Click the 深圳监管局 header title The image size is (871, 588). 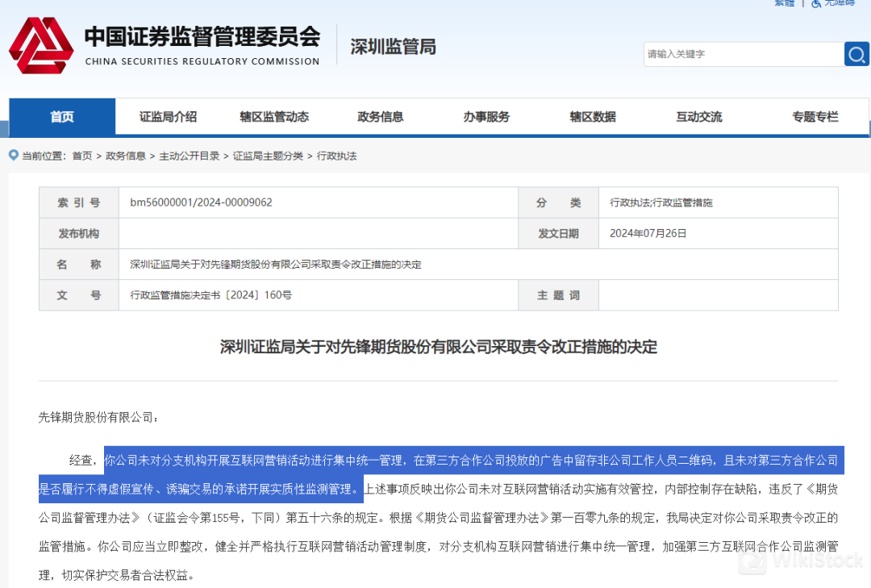[x=393, y=47]
